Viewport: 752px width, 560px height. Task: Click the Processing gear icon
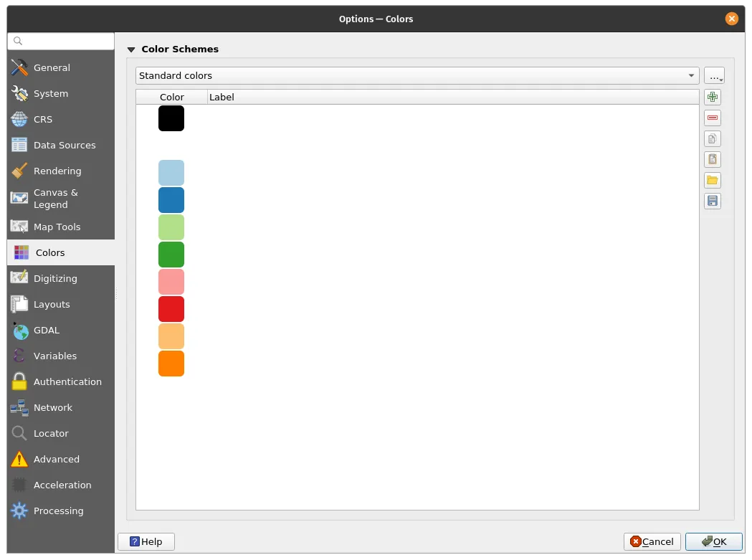(x=19, y=511)
